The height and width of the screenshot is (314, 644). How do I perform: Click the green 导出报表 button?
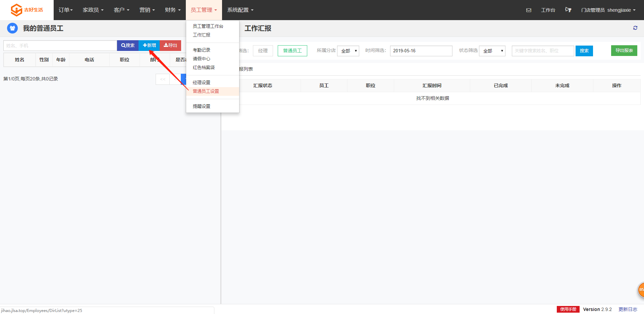coord(624,50)
